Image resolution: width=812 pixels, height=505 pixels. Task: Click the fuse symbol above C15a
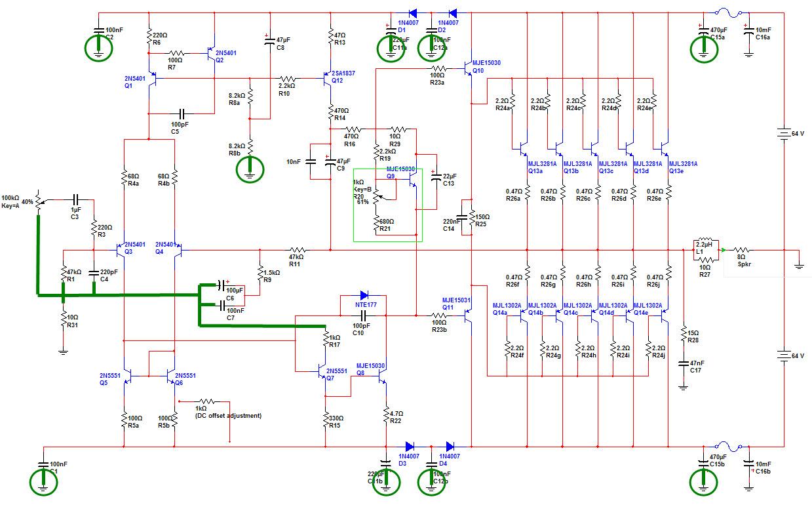tap(727, 12)
